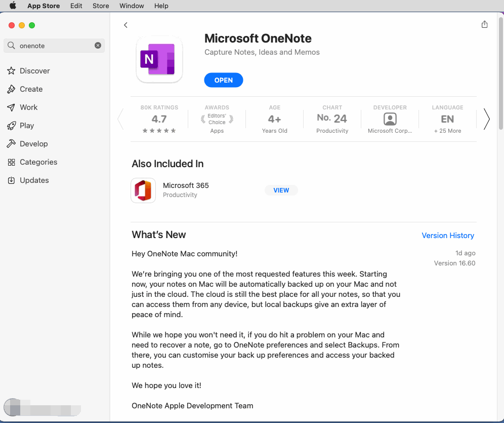Open the Updates section
Image resolution: width=504 pixels, height=423 pixels.
(x=28, y=180)
